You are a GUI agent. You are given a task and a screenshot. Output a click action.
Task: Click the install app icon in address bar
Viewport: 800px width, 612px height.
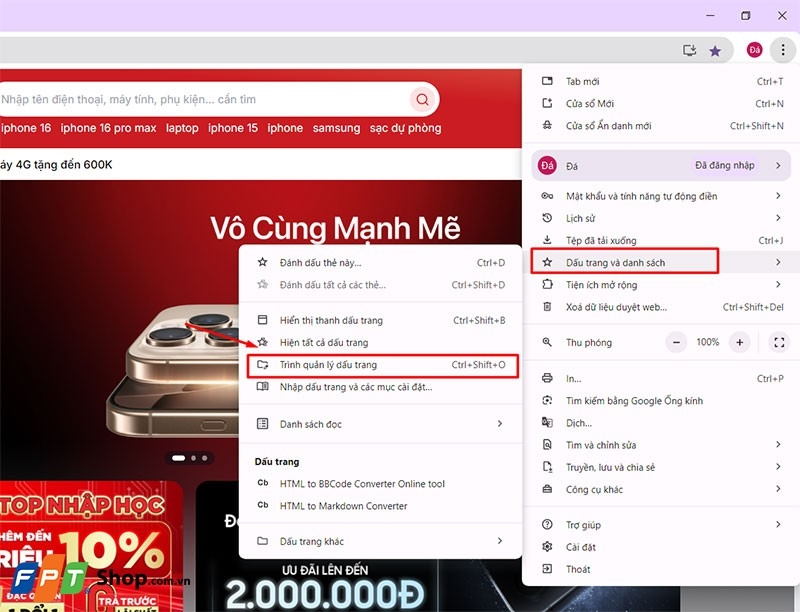coord(689,50)
